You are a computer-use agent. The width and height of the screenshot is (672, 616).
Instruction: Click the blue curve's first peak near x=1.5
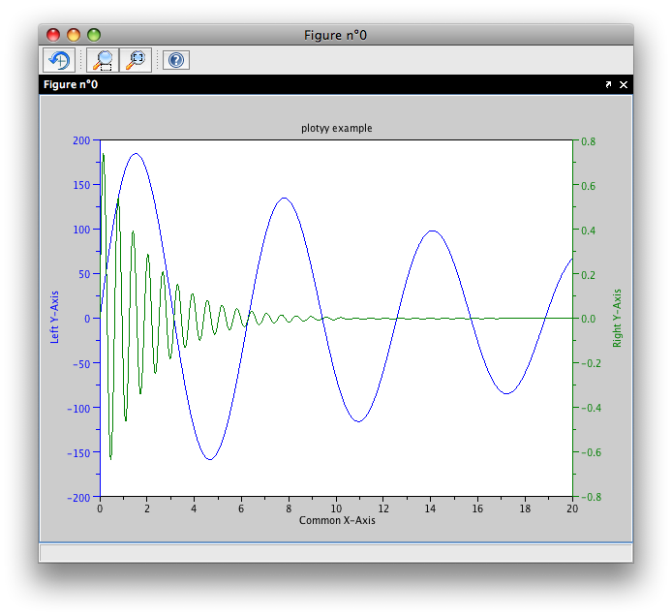[136, 153]
